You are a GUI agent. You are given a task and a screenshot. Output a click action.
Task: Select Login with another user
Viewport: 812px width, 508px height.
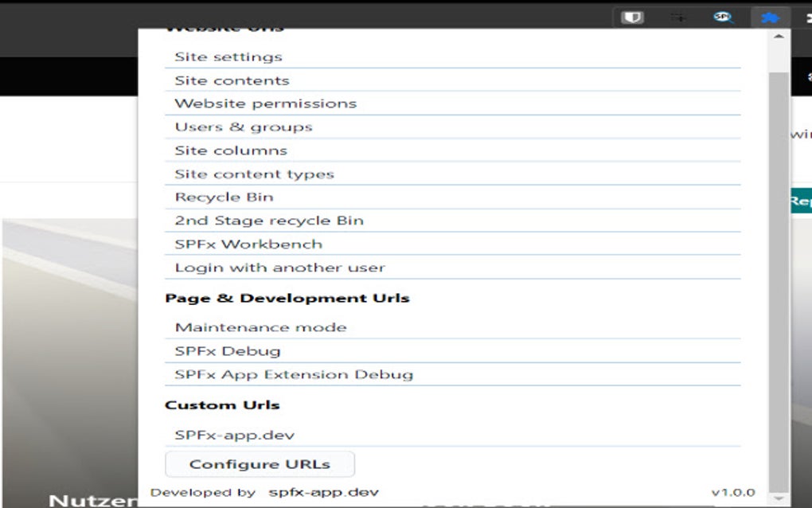click(279, 267)
